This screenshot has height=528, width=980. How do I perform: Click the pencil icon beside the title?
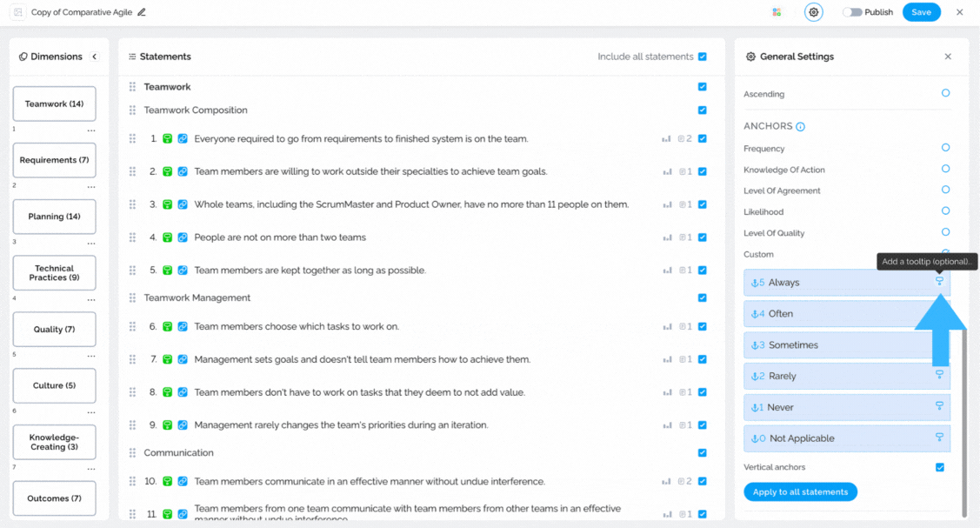pos(142,12)
